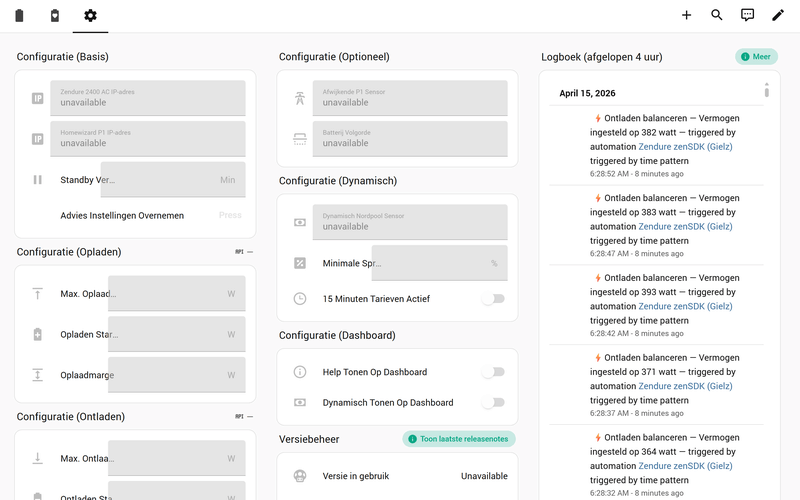
Task: Enable Help Tonen Op Dashboard switch
Action: tap(492, 372)
